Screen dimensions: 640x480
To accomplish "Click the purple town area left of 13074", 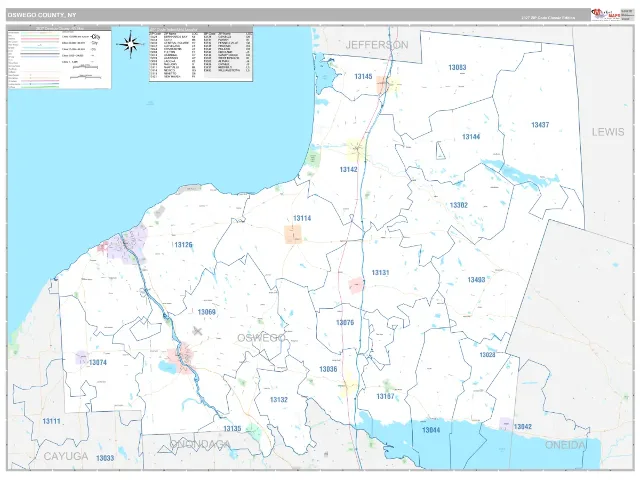I will click(x=82, y=358).
